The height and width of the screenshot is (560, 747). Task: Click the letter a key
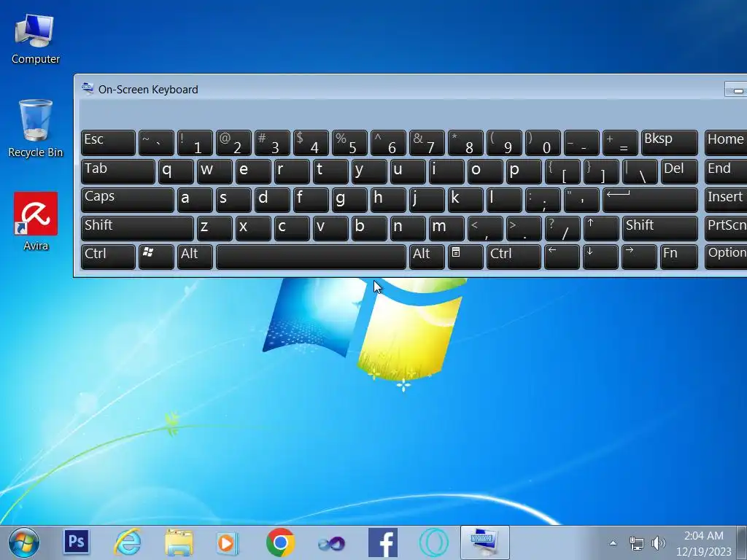[x=195, y=200]
